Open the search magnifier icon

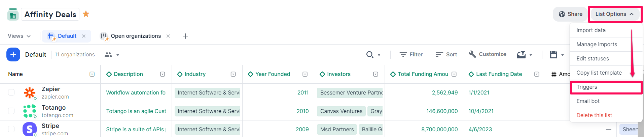point(370,54)
